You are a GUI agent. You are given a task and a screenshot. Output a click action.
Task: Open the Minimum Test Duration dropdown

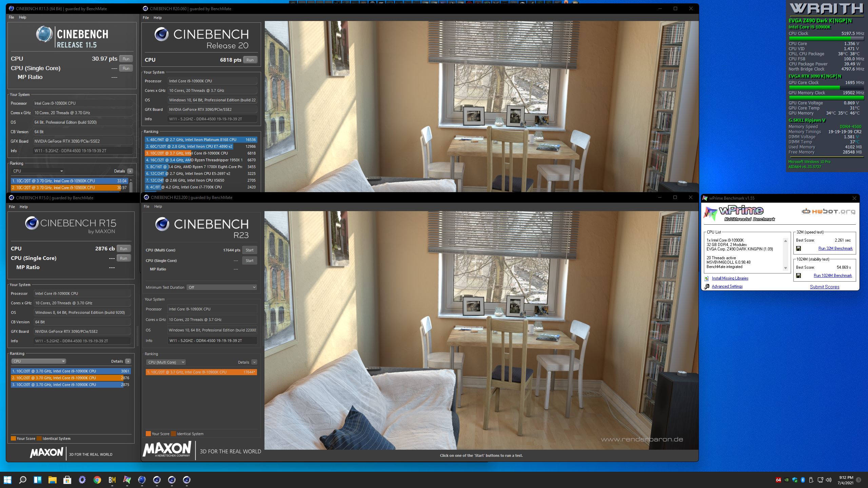click(x=222, y=287)
